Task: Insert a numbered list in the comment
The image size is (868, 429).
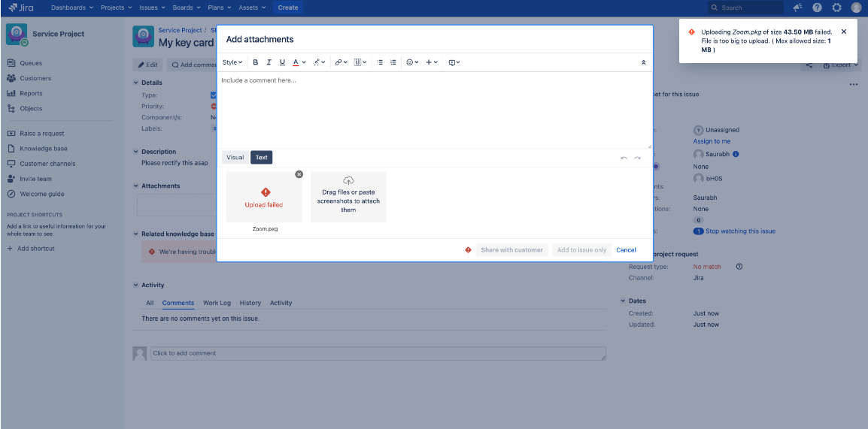Action: (393, 62)
